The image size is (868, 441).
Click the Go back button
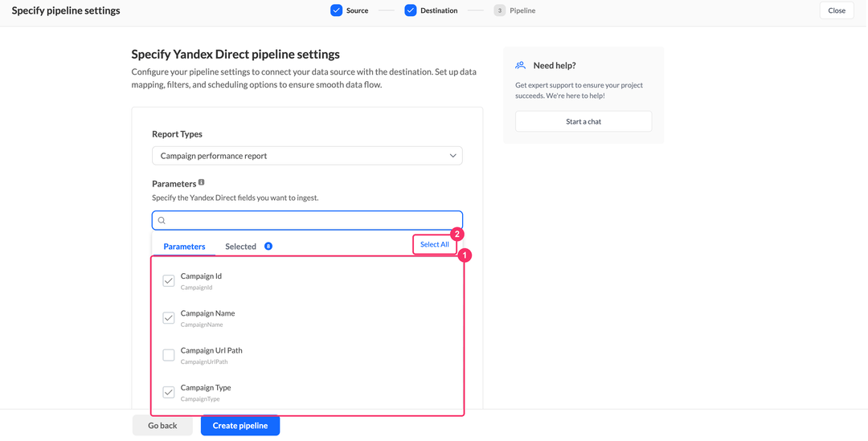(x=162, y=426)
